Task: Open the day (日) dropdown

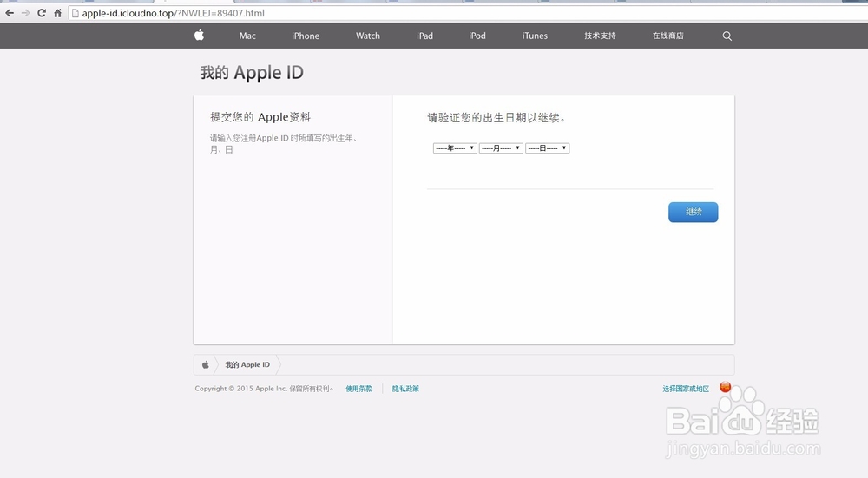Action: click(547, 147)
